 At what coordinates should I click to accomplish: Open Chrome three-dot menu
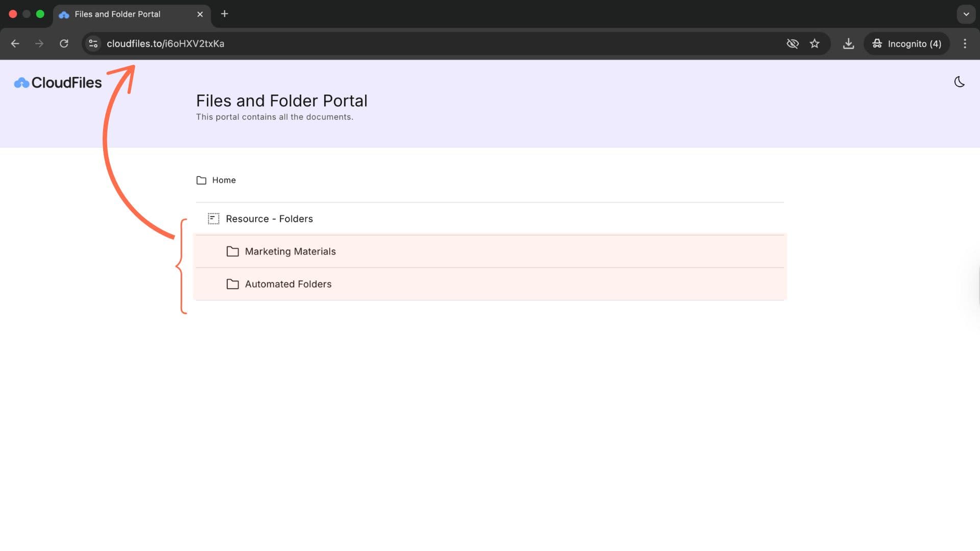coord(965,44)
